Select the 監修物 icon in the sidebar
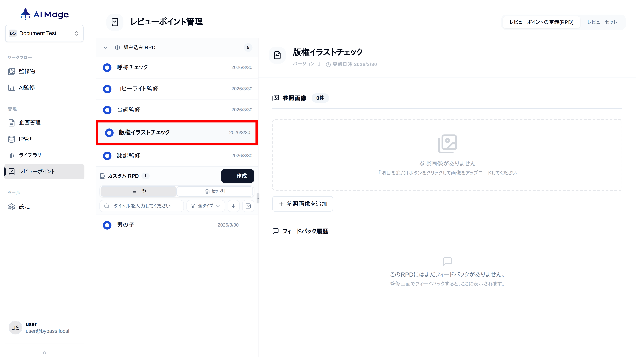Image resolution: width=643 pixels, height=364 pixels. [x=12, y=71]
